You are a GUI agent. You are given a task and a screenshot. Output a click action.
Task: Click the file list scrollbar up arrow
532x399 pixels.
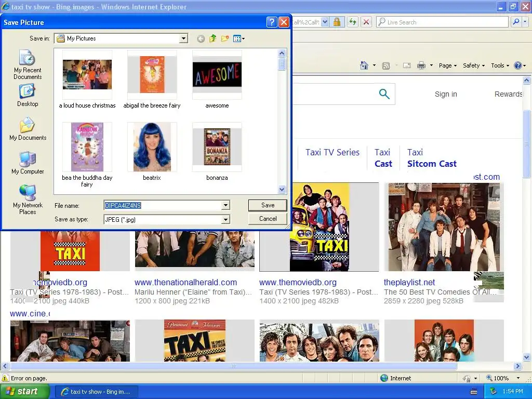pyautogui.click(x=282, y=54)
